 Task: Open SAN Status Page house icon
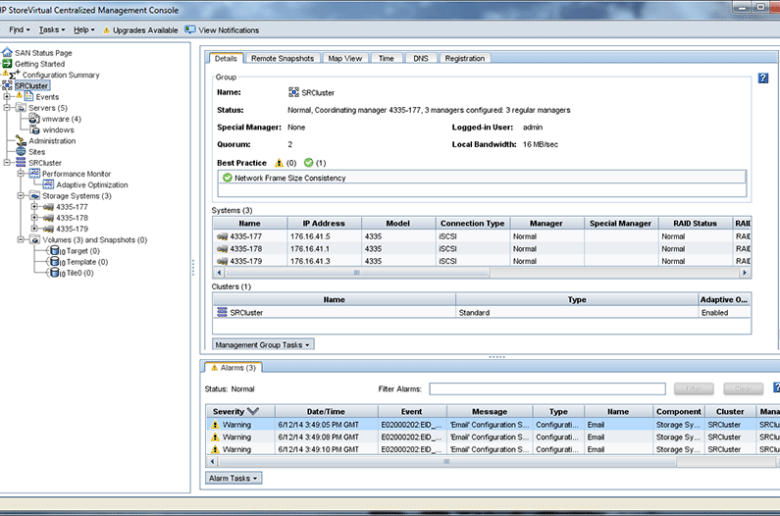click(x=7, y=52)
